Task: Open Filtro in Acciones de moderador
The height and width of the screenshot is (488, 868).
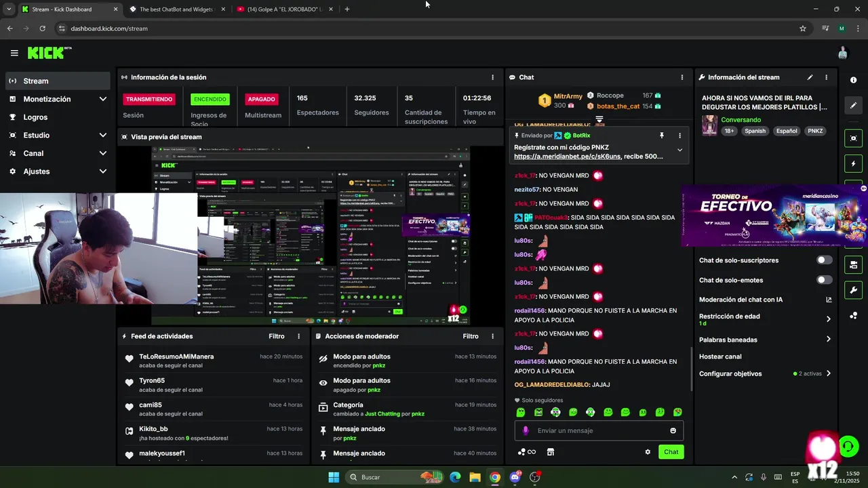Action: tap(471, 336)
